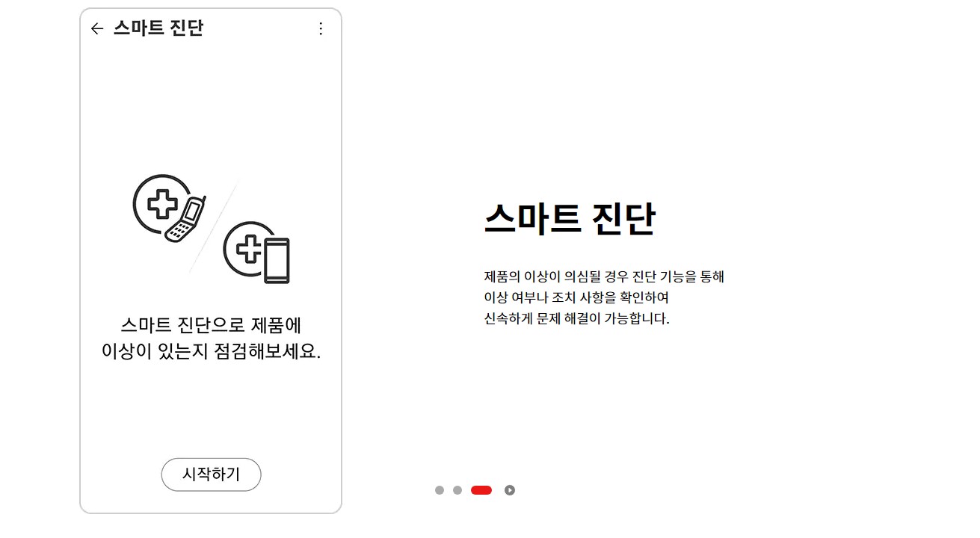Jump to the second carousel slide dot

457,490
